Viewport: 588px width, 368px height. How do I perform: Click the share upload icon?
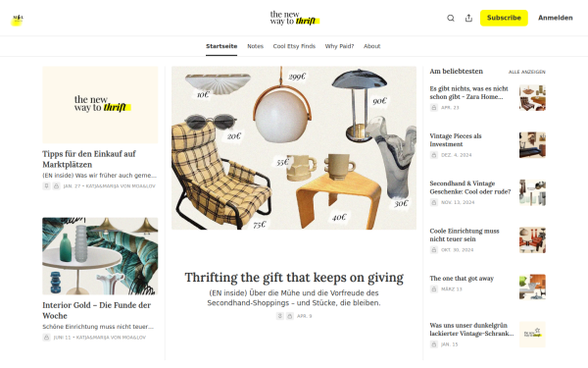tap(468, 18)
